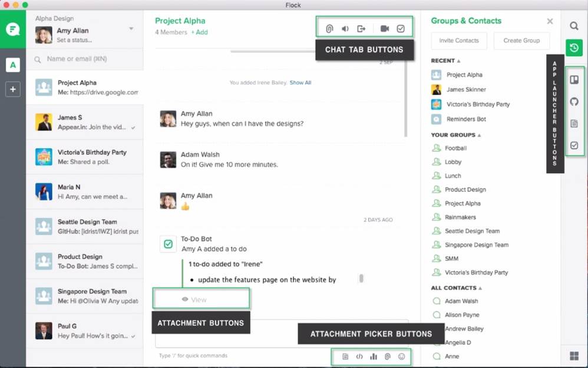Open the GitHub app in the sidebar

(574, 102)
